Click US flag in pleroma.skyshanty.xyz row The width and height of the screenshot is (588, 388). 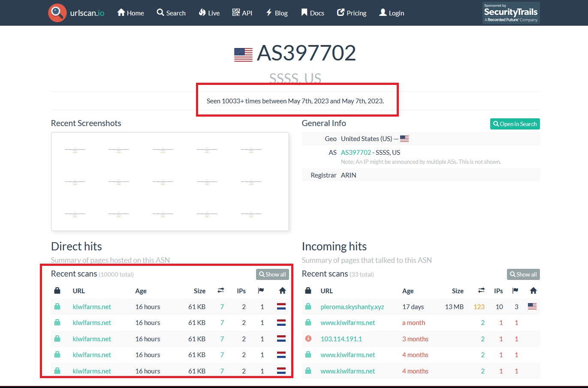(x=532, y=307)
